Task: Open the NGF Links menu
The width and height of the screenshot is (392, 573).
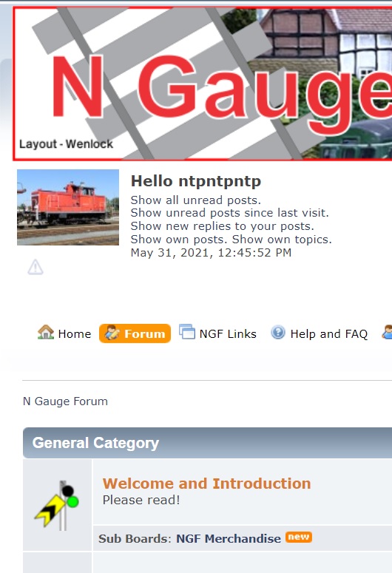Action: [x=218, y=333]
